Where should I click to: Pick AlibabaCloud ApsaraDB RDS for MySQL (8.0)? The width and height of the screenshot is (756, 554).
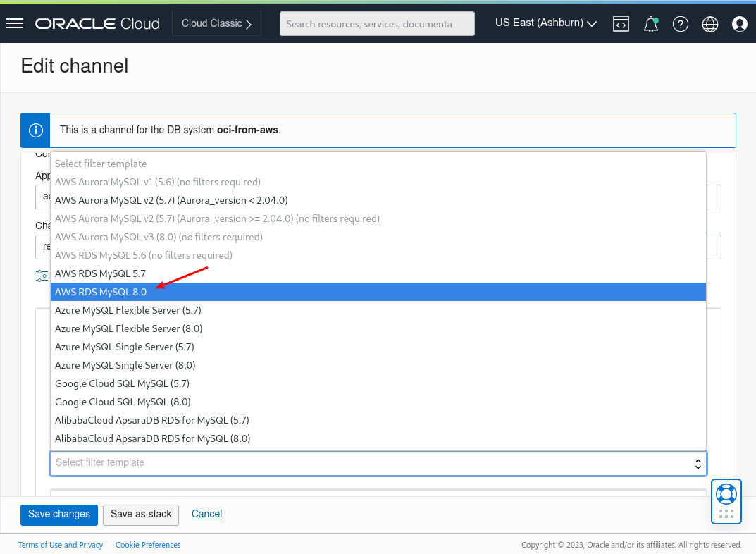378,438
